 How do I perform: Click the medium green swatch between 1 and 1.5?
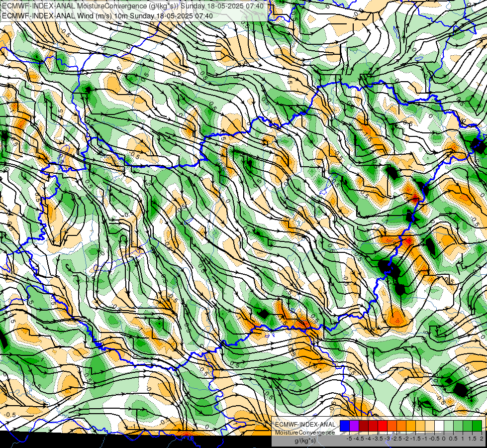(468, 426)
